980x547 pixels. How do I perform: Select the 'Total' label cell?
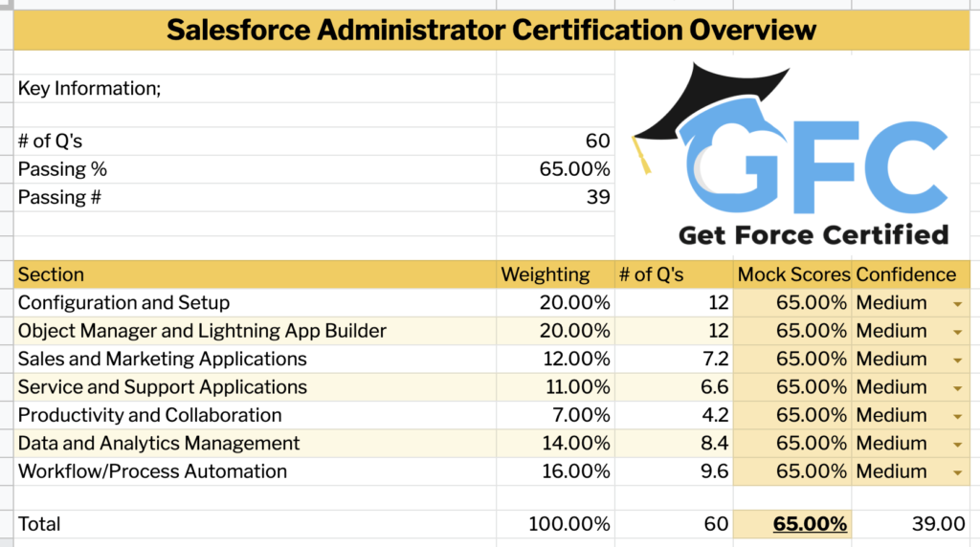pos(255,524)
